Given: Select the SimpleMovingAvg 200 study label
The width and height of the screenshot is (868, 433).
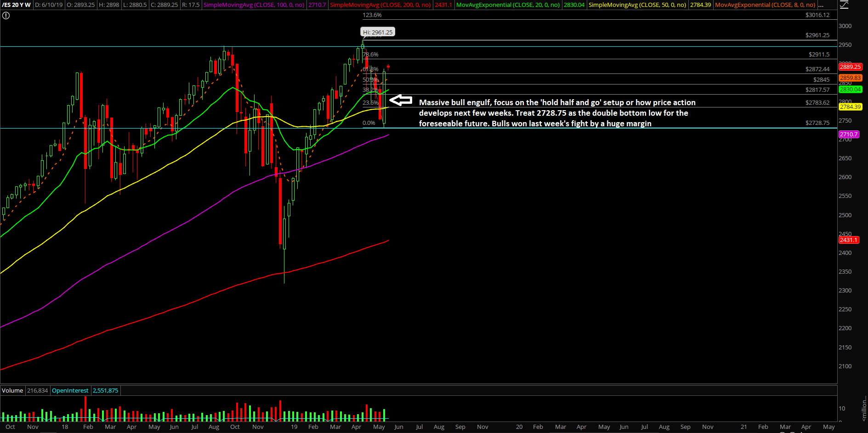Looking at the screenshot, I should (x=380, y=5).
